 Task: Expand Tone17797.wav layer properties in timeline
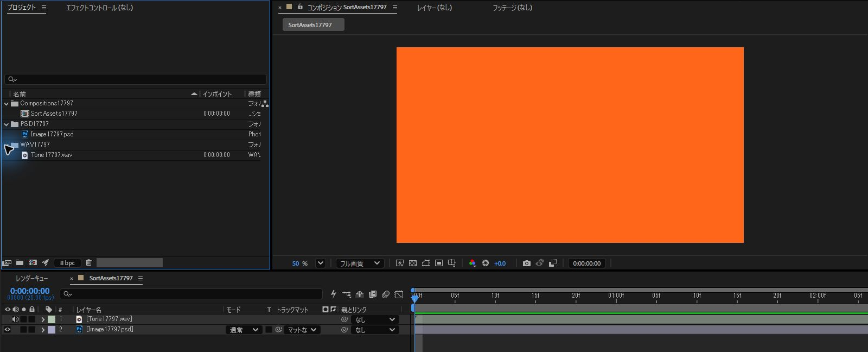click(x=43, y=319)
